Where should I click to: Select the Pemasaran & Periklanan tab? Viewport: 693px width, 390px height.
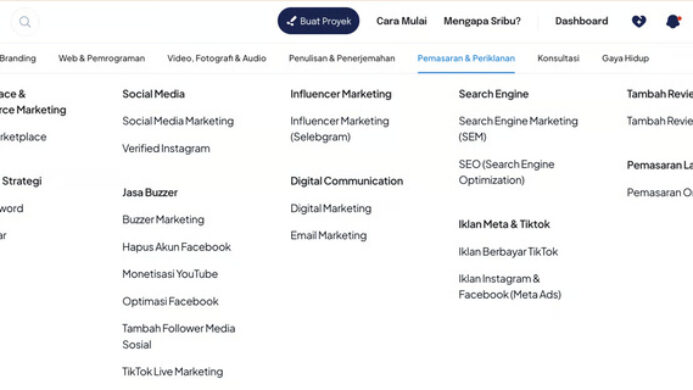[x=466, y=58]
